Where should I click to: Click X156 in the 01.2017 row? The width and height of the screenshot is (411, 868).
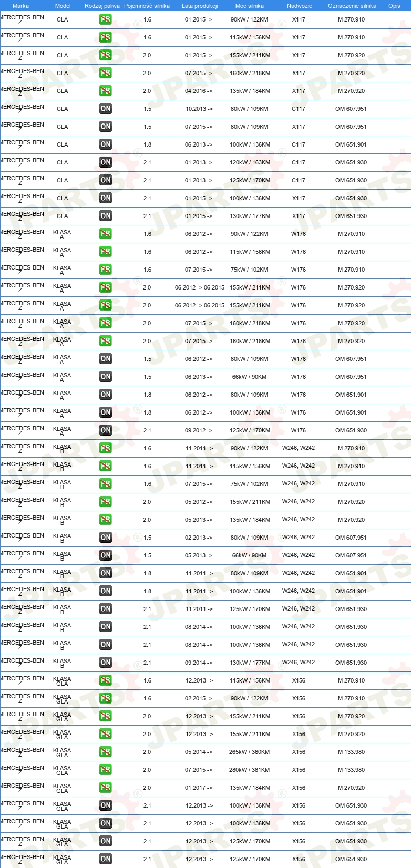click(299, 788)
